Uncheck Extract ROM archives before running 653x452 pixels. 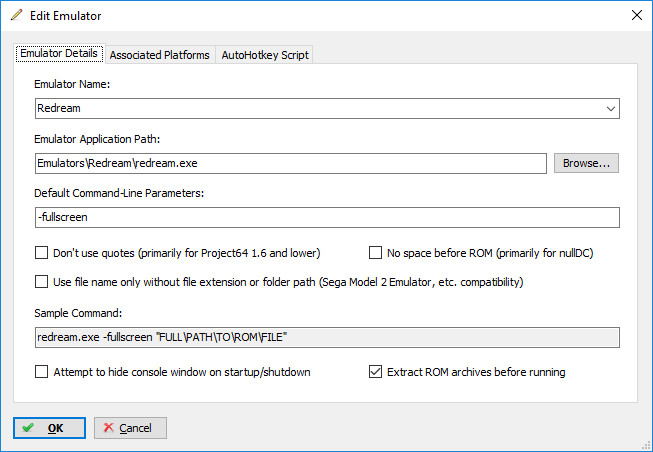pos(375,372)
